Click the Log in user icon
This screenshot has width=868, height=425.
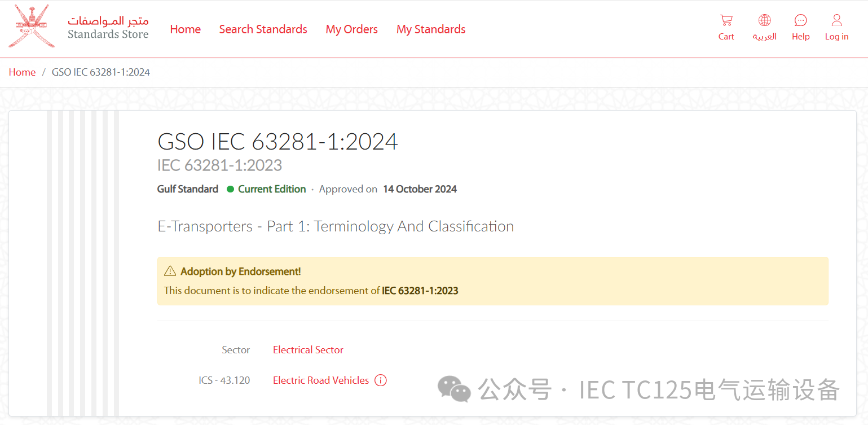pos(836,21)
